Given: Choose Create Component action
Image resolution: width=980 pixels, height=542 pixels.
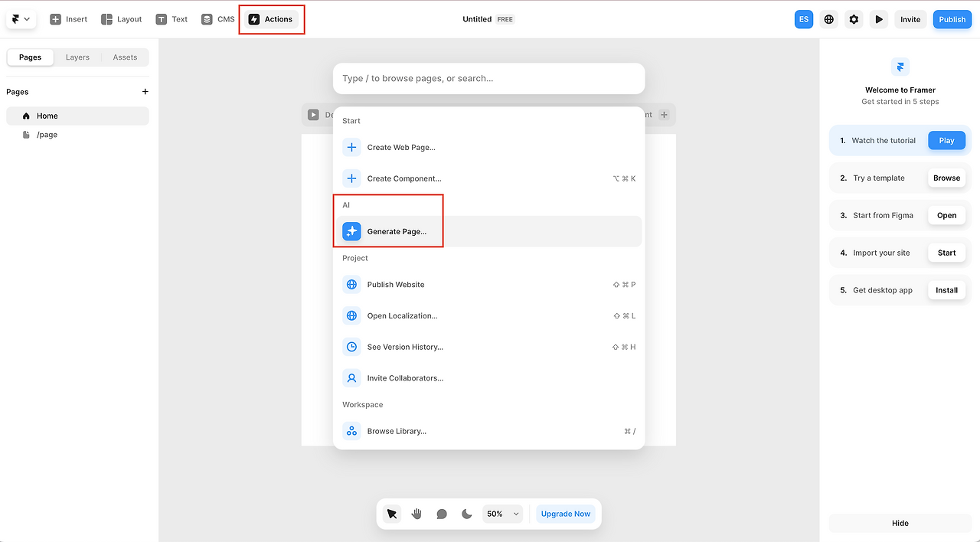Looking at the screenshot, I should click(x=488, y=178).
